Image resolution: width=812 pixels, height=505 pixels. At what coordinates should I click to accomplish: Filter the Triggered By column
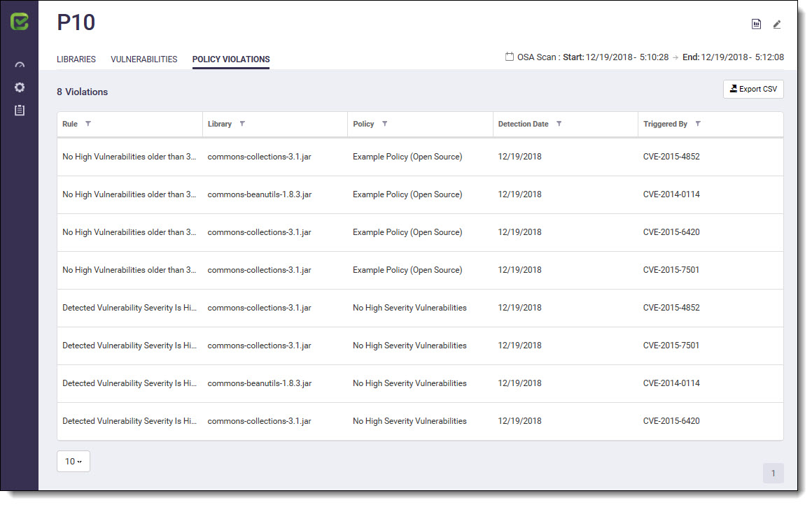(x=698, y=124)
